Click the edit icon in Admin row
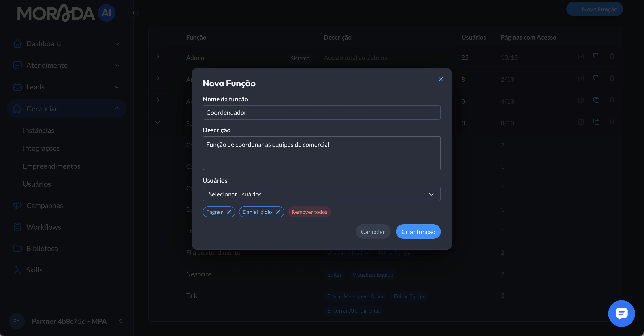This screenshot has height=336, width=644. click(x=581, y=56)
